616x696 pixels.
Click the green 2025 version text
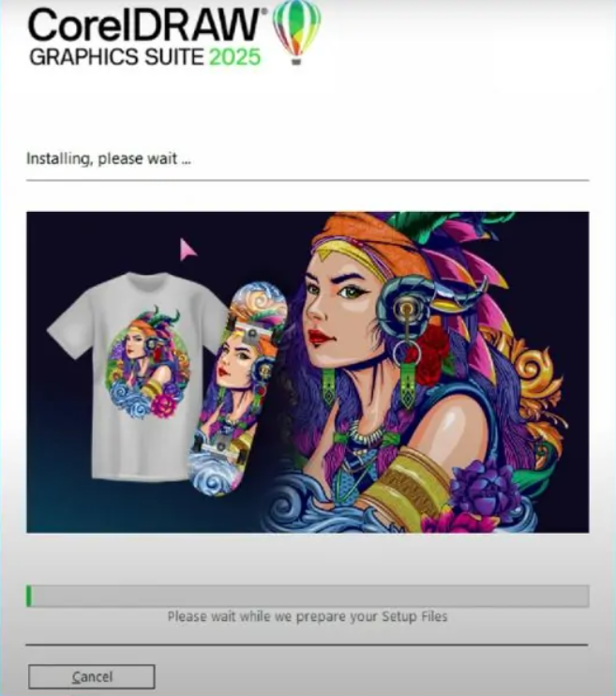(234, 57)
